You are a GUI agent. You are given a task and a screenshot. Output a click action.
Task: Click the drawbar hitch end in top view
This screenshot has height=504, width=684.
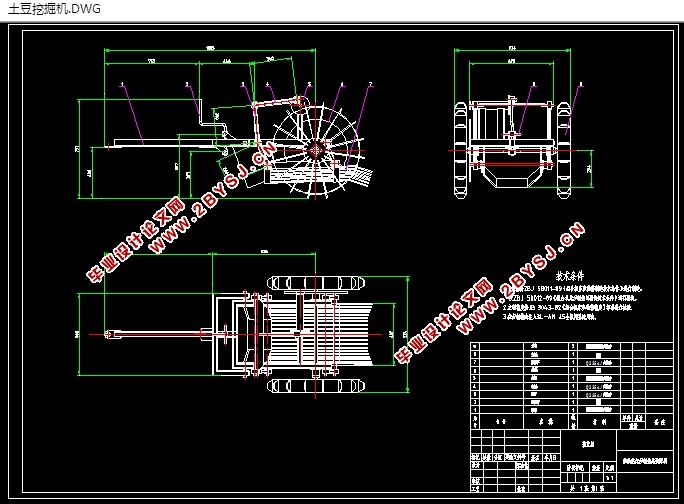click(112, 335)
